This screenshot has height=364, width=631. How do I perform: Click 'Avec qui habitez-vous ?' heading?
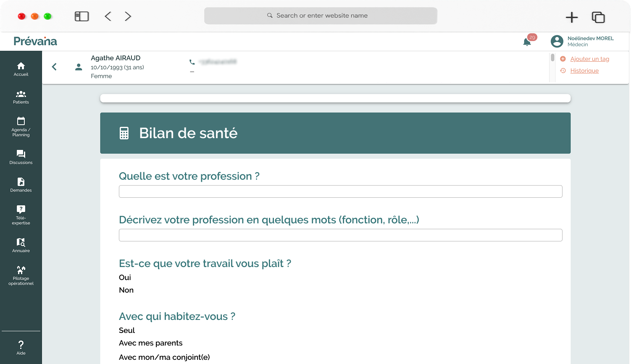click(177, 317)
